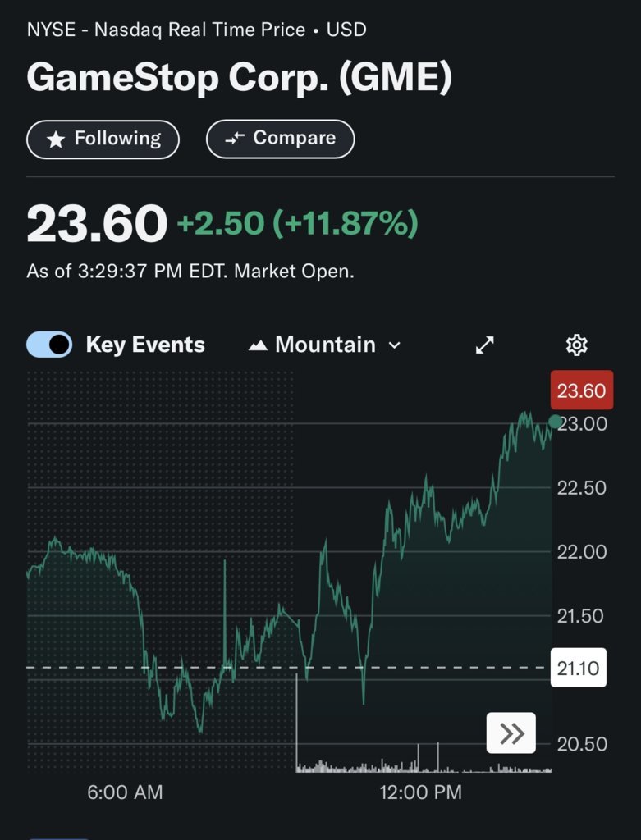
Task: Click the 12:00 PM axis label
Action: point(421,792)
